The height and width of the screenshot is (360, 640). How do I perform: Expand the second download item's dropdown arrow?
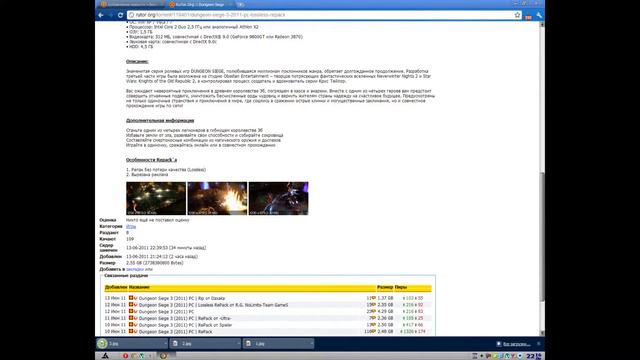click(238, 344)
